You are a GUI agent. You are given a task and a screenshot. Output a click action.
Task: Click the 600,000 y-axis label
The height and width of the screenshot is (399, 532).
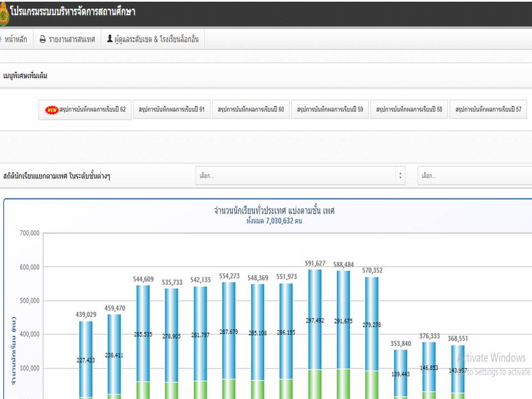click(x=29, y=267)
